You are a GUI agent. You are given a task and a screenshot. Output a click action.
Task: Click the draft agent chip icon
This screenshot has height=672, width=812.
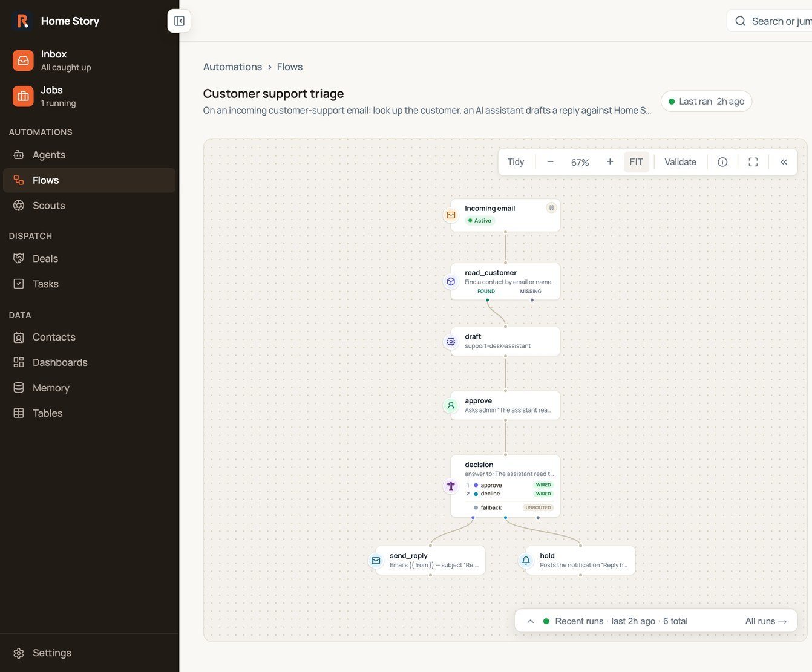tap(451, 342)
